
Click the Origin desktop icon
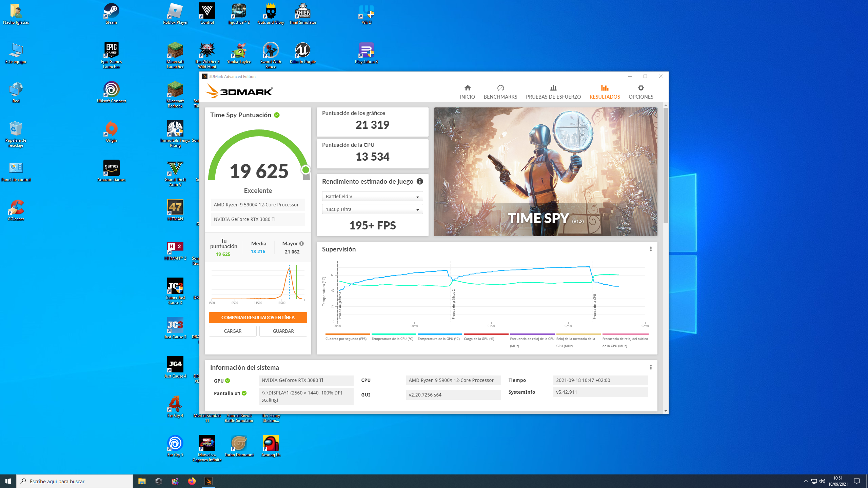point(111,131)
